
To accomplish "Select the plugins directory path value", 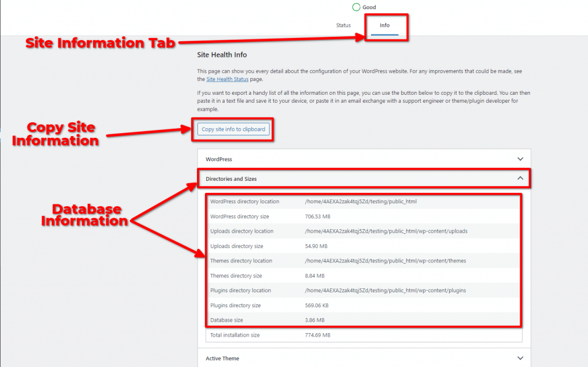I will (385, 291).
